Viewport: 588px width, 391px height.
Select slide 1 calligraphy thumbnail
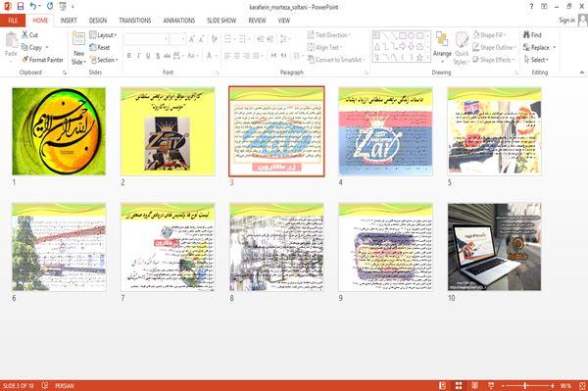tap(59, 131)
